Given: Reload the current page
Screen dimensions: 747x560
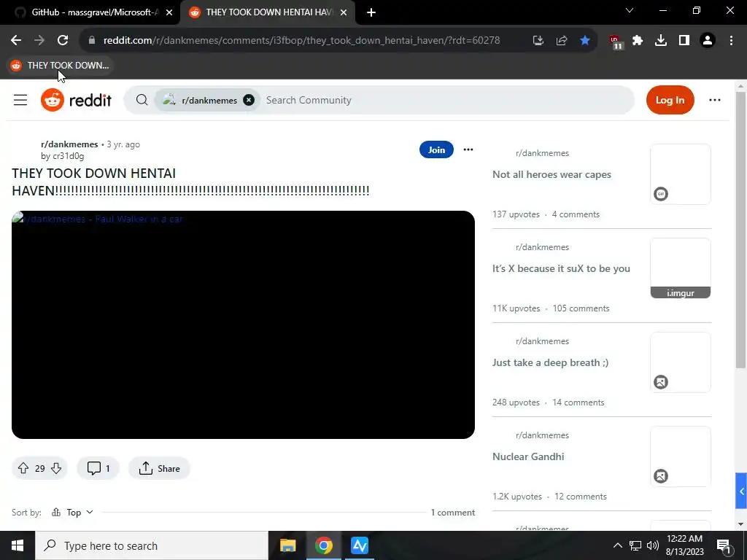Looking at the screenshot, I should (63, 41).
